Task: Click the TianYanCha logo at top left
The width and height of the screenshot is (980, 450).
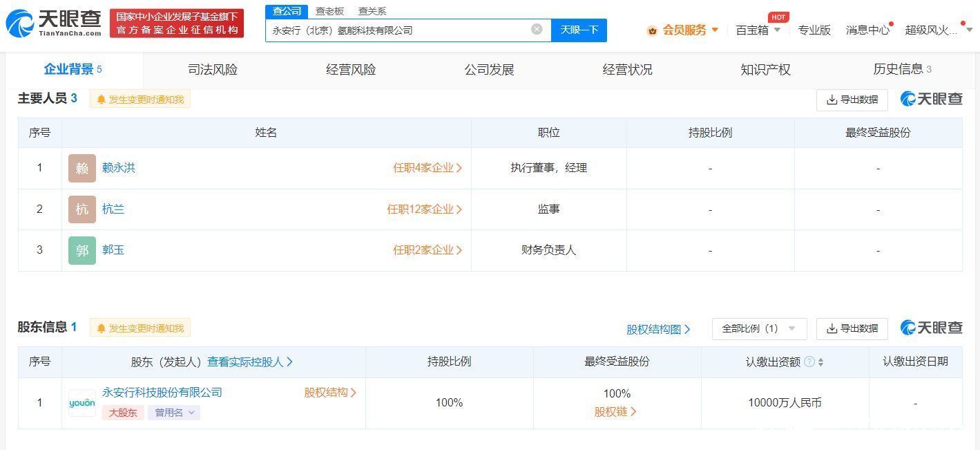Action: click(x=54, y=24)
